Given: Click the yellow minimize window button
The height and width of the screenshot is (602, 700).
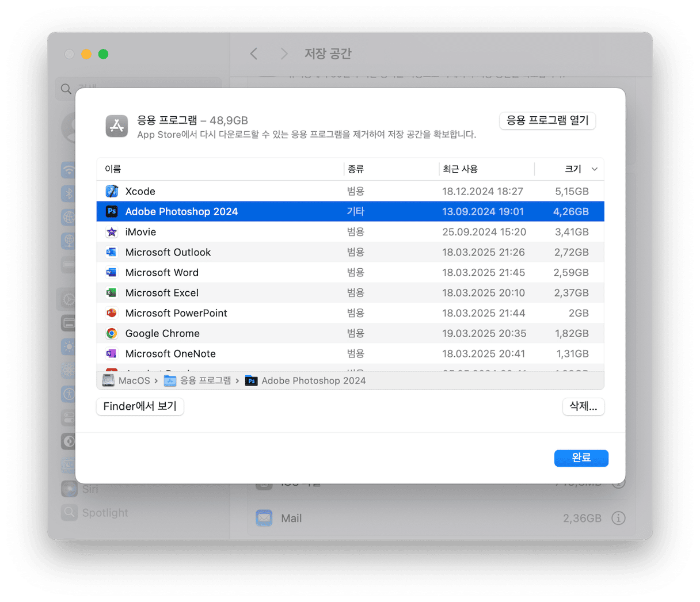Looking at the screenshot, I should point(86,54).
